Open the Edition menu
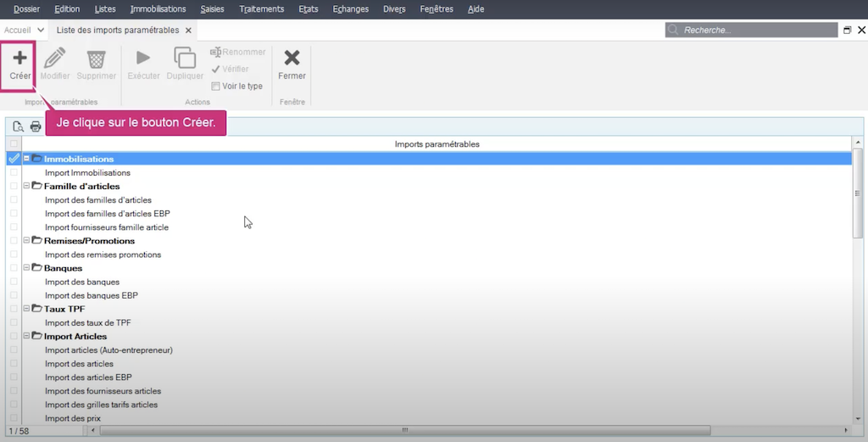 (67, 8)
